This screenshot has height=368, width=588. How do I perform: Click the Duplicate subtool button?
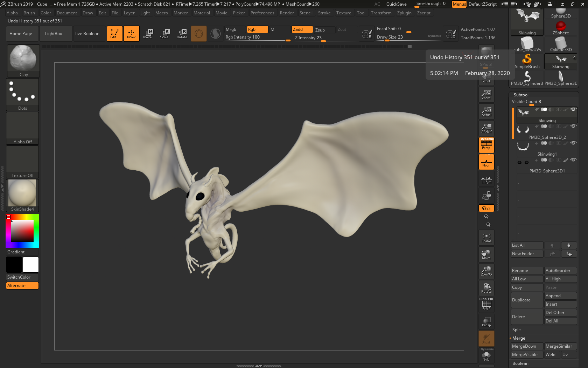(x=526, y=300)
